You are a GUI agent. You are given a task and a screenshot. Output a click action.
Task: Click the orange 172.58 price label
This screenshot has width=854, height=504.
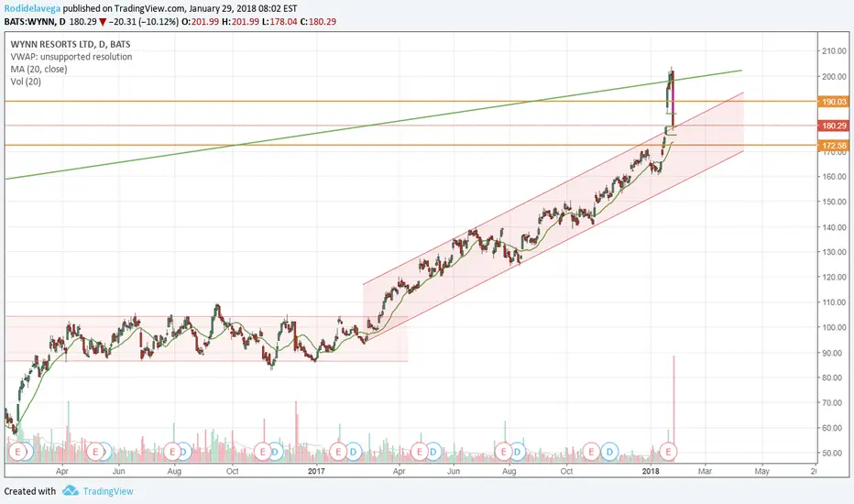(833, 146)
